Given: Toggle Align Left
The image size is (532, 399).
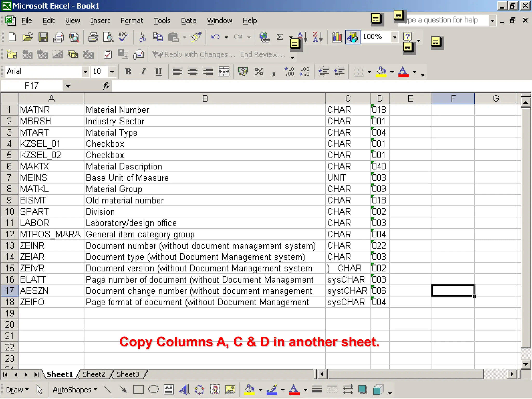Looking at the screenshot, I should pos(177,71).
